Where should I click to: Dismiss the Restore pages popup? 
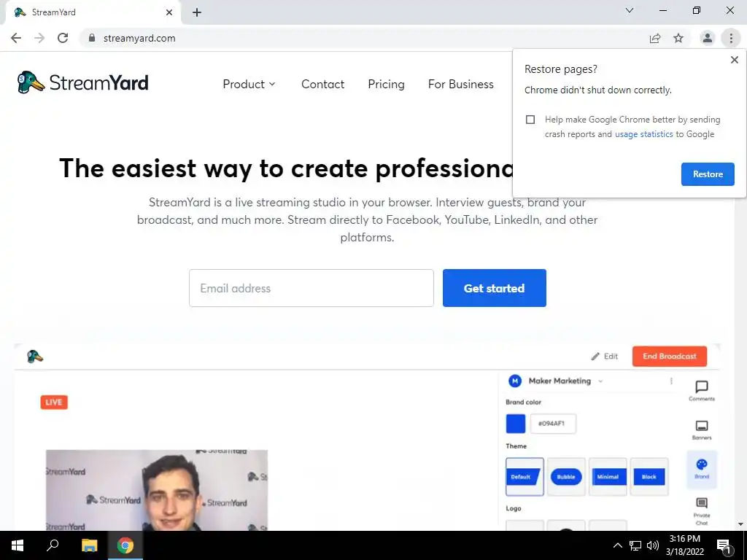coord(734,60)
